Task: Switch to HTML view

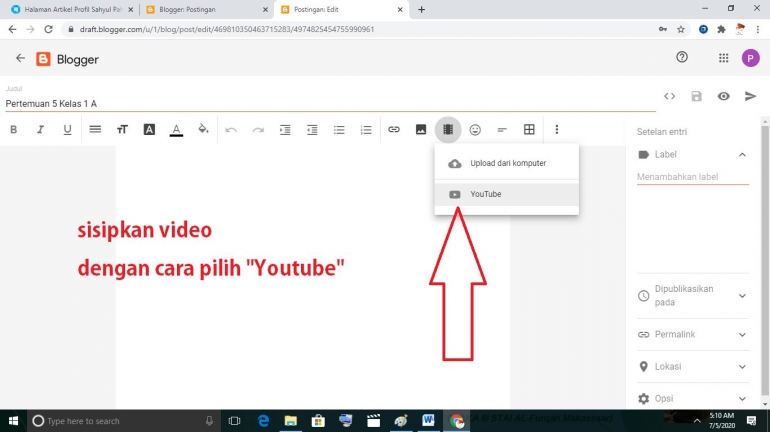Action: click(669, 96)
